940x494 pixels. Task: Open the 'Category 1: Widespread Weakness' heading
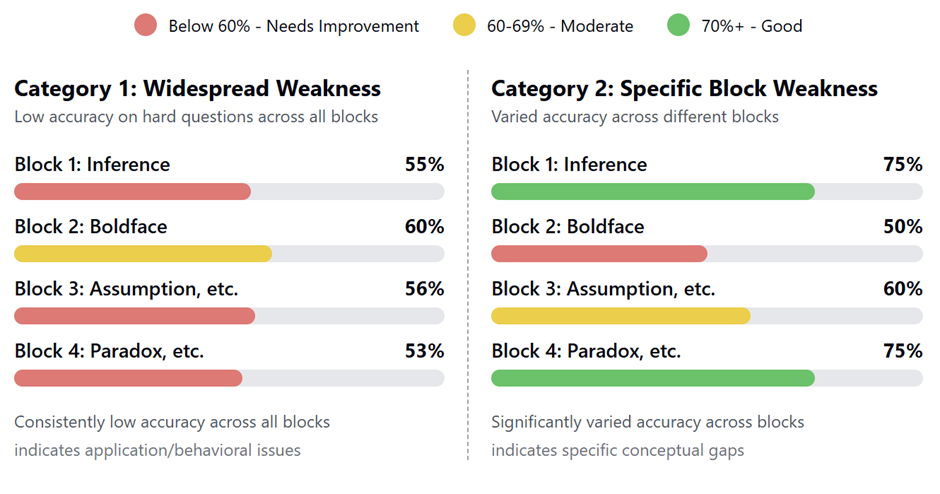(197, 88)
